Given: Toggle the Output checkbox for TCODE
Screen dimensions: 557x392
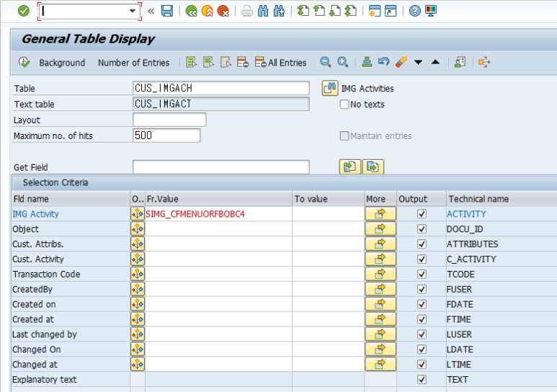Looking at the screenshot, I should pyautogui.click(x=422, y=274).
